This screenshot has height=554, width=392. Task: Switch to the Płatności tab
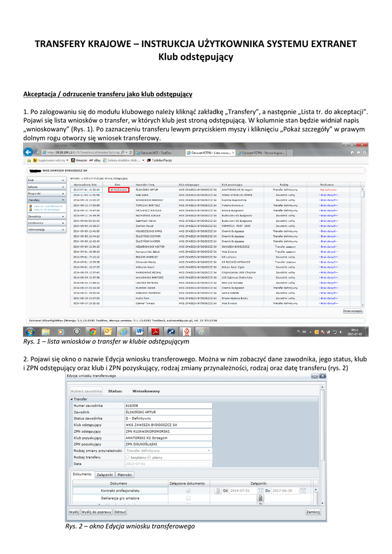(125, 474)
